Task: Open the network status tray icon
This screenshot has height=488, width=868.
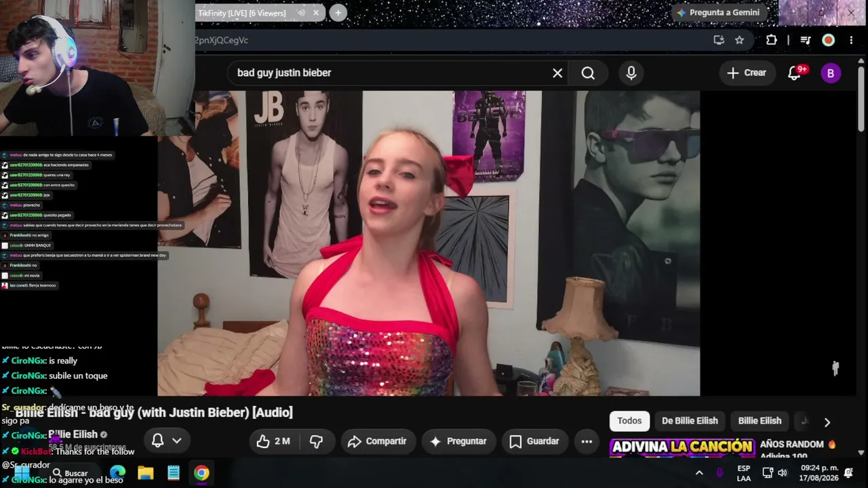Action: [768, 472]
